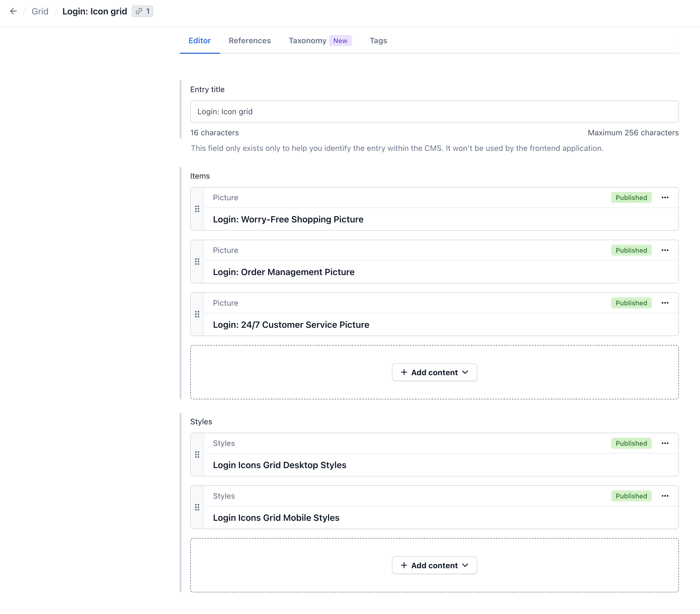
Task: Click Published badge on Worry-Free Shopping Picture
Action: click(x=631, y=197)
